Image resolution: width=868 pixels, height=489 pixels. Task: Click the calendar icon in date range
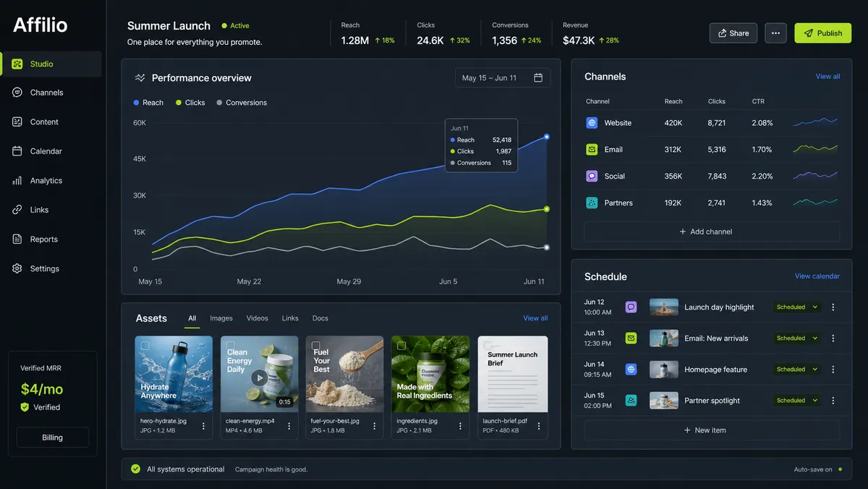[x=538, y=78]
